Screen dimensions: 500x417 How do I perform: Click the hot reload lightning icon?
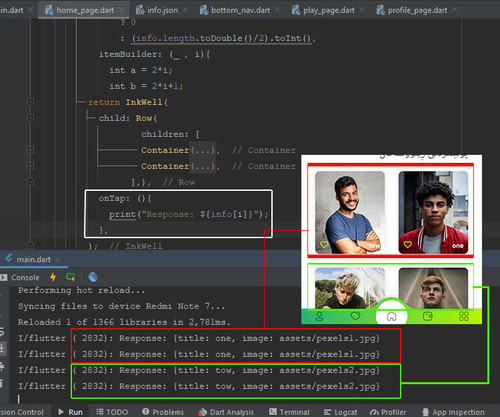coord(53,277)
